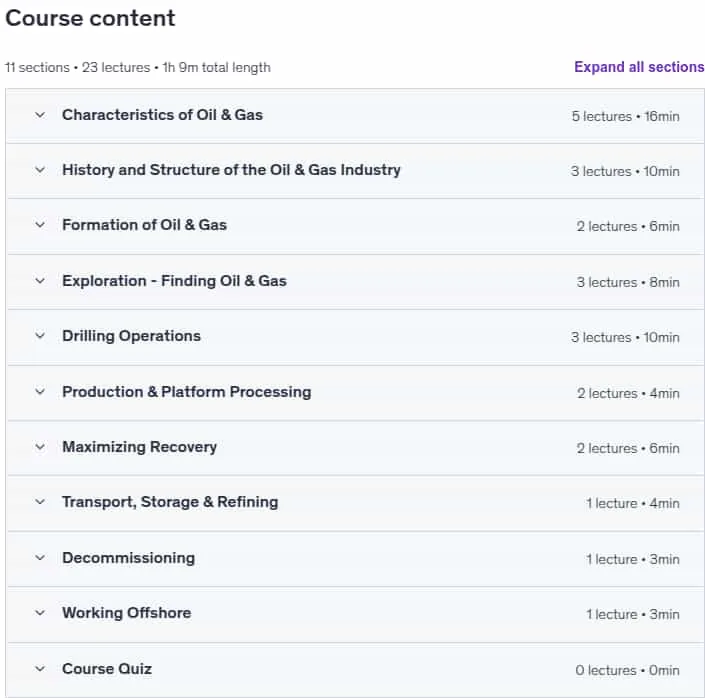
Task: Expand Drilling Operations chevron arrow
Action: tap(40, 336)
